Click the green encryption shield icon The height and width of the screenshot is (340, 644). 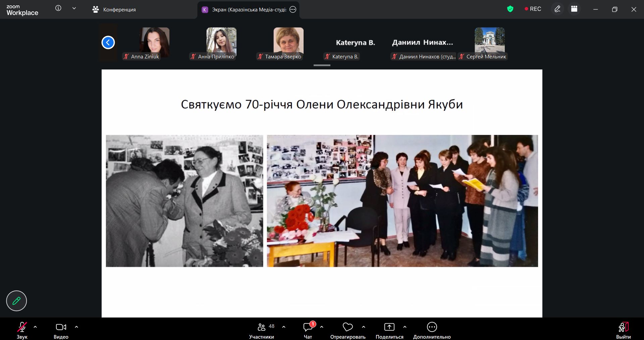pyautogui.click(x=510, y=9)
